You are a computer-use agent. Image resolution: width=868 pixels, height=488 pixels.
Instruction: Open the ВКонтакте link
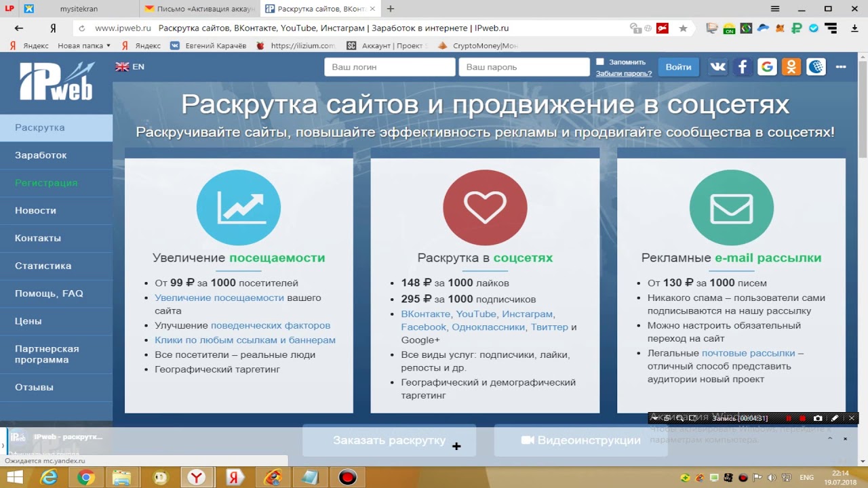pos(425,314)
